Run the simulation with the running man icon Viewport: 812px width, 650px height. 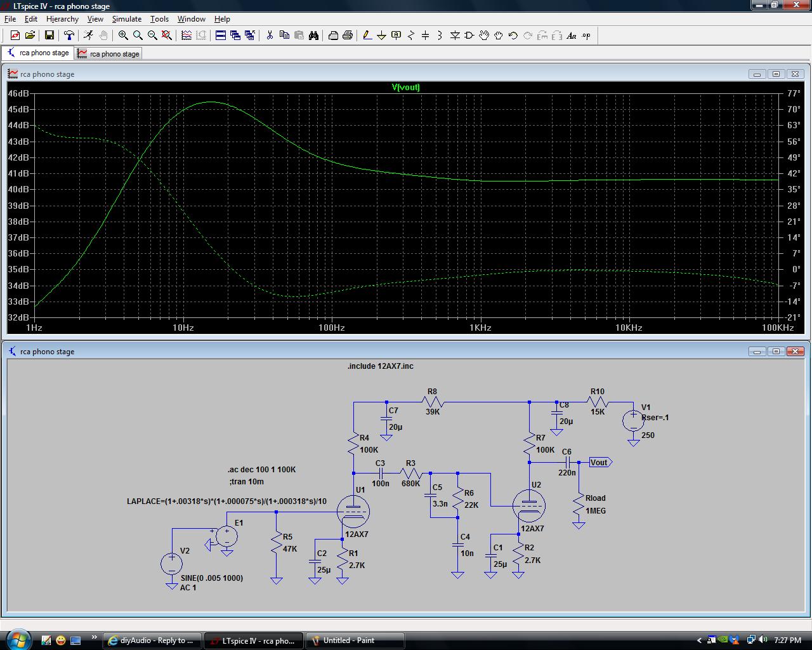(x=88, y=36)
